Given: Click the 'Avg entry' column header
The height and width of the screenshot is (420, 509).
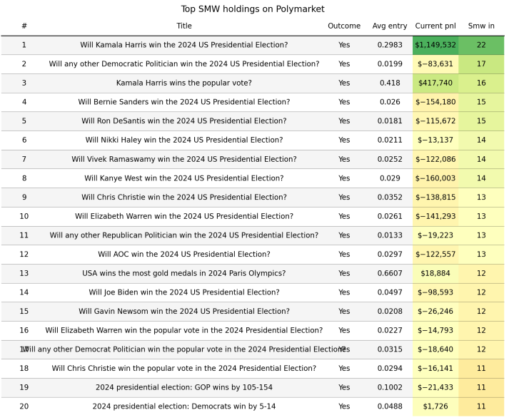Looking at the screenshot, I should (390, 26).
